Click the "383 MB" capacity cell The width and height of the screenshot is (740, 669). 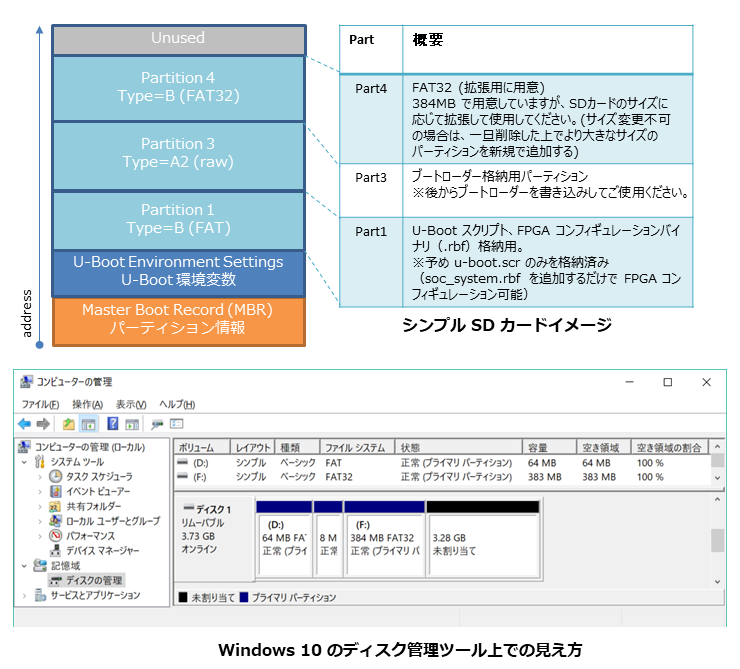545,477
